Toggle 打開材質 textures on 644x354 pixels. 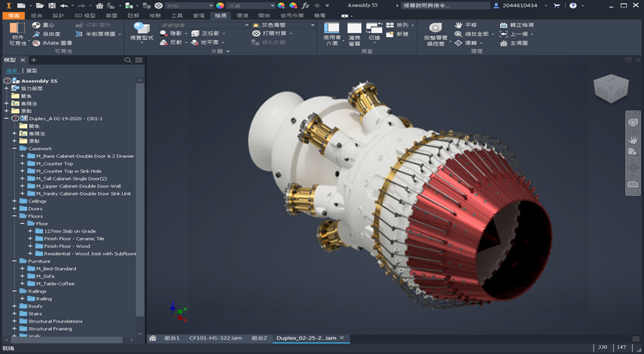click(x=269, y=33)
